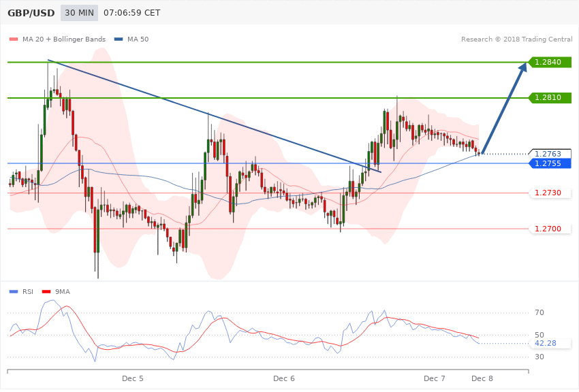Click the Dec 7 date axis label

pyautogui.click(x=435, y=378)
